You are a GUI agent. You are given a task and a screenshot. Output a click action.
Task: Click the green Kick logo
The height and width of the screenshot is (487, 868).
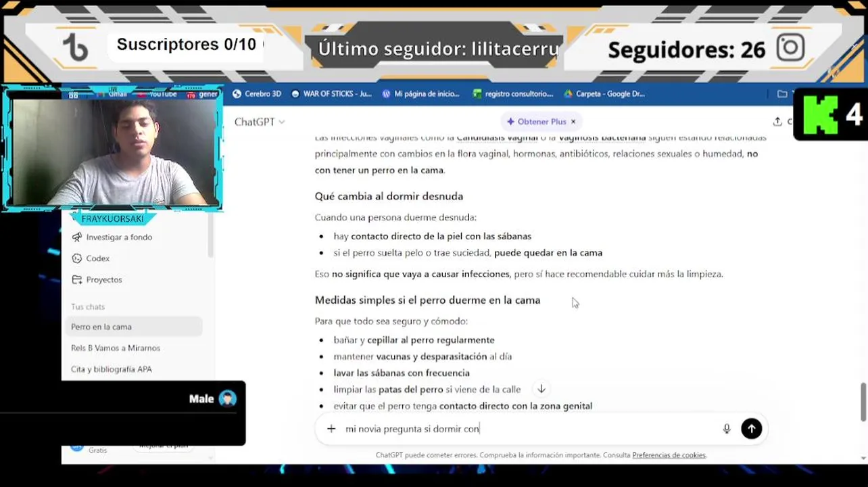click(x=819, y=115)
